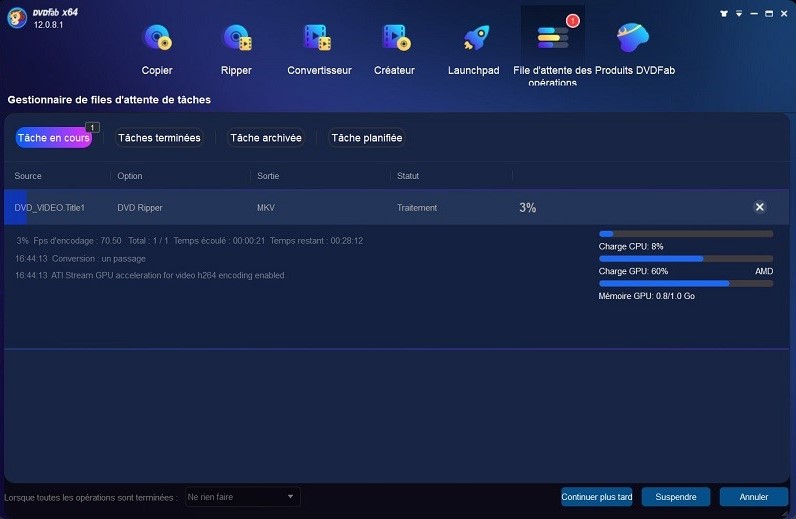Screen dimensions: 796x519
Task: Click the DVD Ripper option cell
Action: (x=140, y=208)
